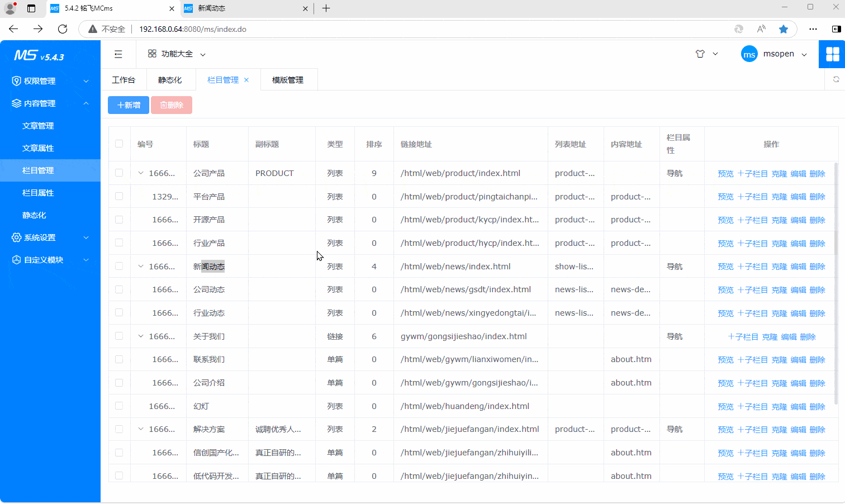Image resolution: width=845 pixels, height=504 pixels.
Task: Expand the 权限管理 sidebar menu
Action: click(50, 81)
